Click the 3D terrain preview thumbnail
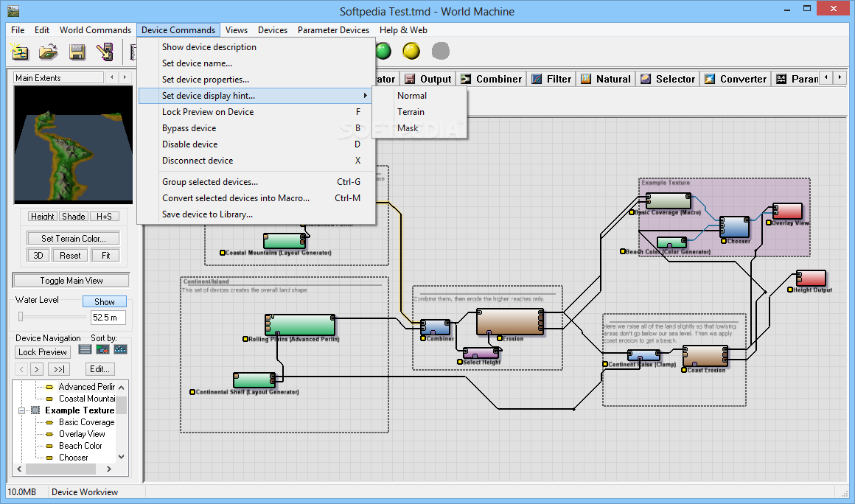The height and width of the screenshot is (504, 855). click(73, 144)
